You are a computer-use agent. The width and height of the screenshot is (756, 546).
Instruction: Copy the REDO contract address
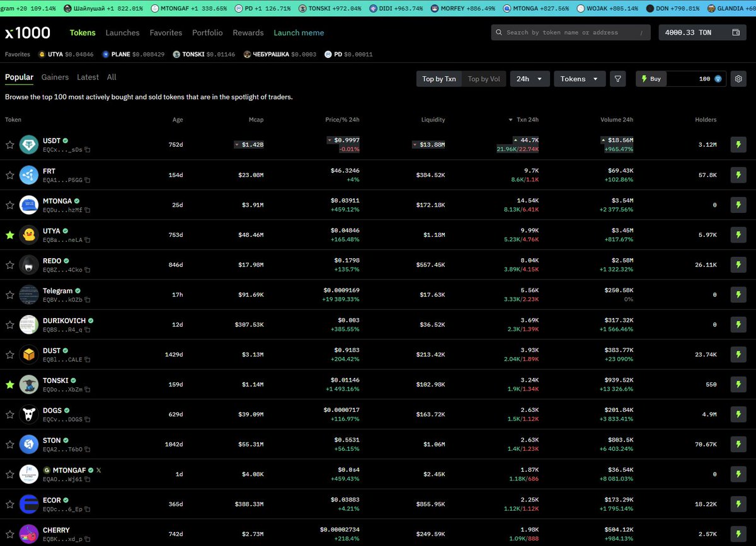88,270
